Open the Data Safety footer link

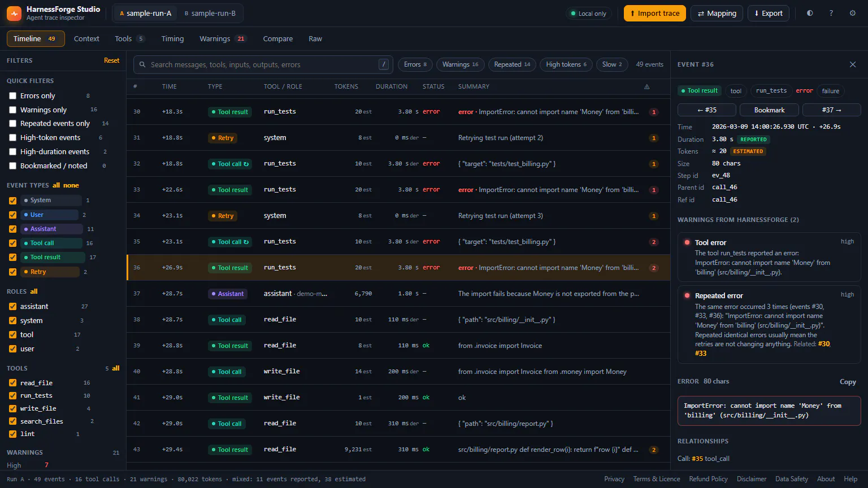click(792, 479)
